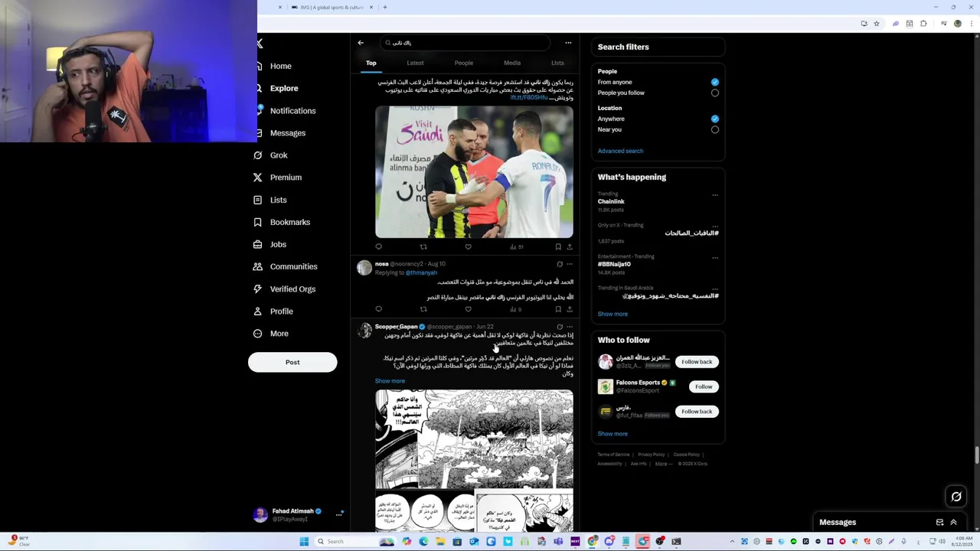Open Advanced search link
The height and width of the screenshot is (551, 980).
[x=620, y=151]
